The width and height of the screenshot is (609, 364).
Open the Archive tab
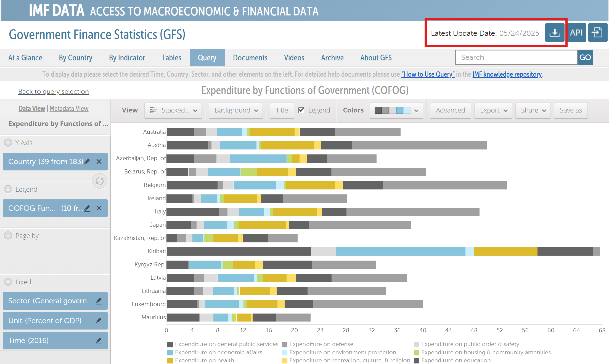tap(332, 58)
